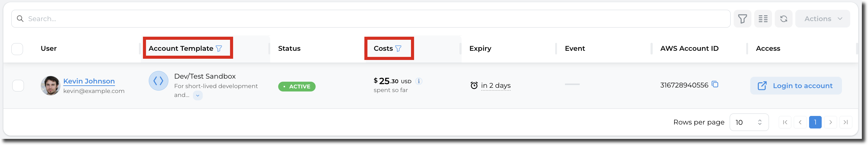Click the Login to account button
Viewport: 868px width, 145px height.
coord(796,86)
